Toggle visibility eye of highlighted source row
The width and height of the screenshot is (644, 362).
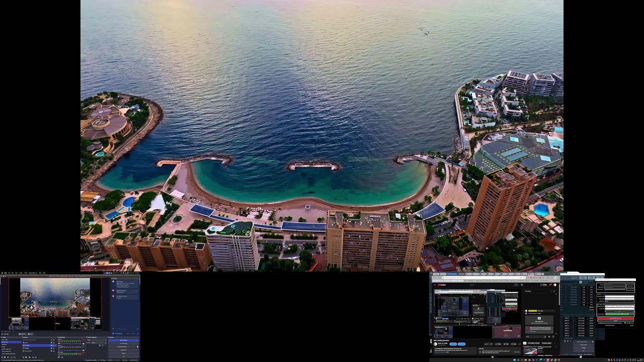[x=51, y=345]
